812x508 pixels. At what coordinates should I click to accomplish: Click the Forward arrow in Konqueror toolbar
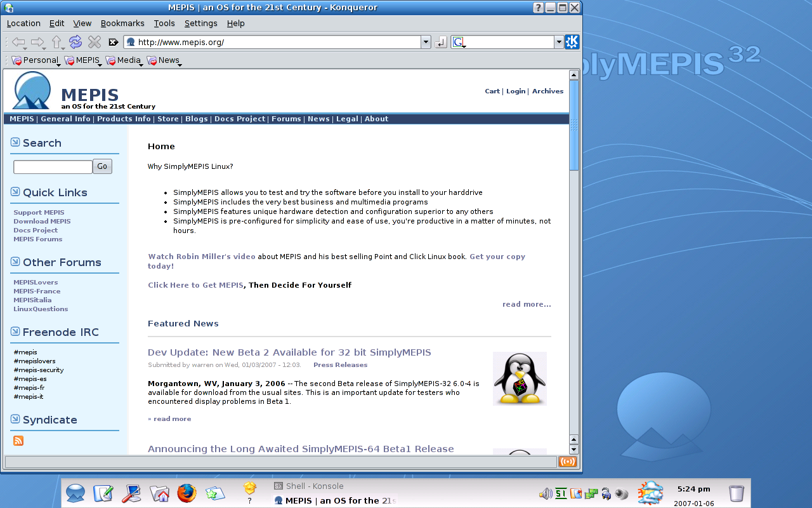(38, 42)
